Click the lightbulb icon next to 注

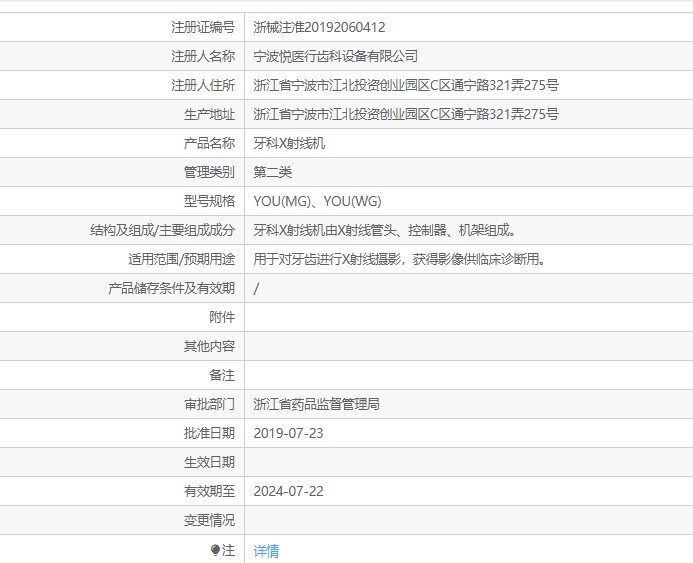pyautogui.click(x=215, y=551)
